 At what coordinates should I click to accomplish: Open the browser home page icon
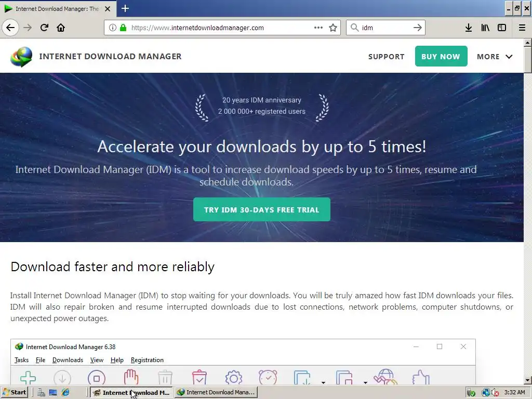coord(61,28)
